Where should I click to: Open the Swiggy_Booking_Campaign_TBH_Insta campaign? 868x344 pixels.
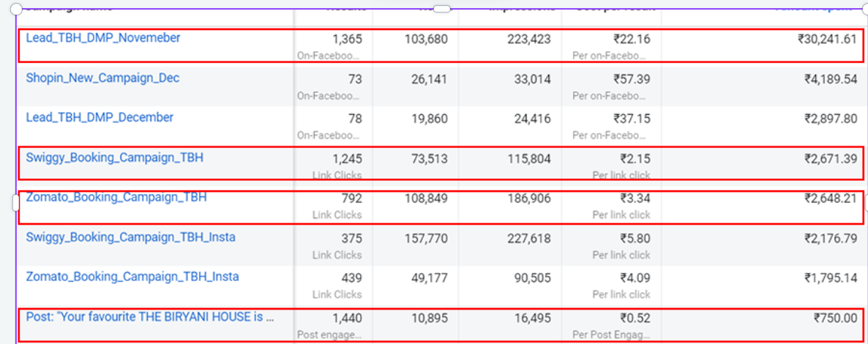pyautogui.click(x=130, y=237)
